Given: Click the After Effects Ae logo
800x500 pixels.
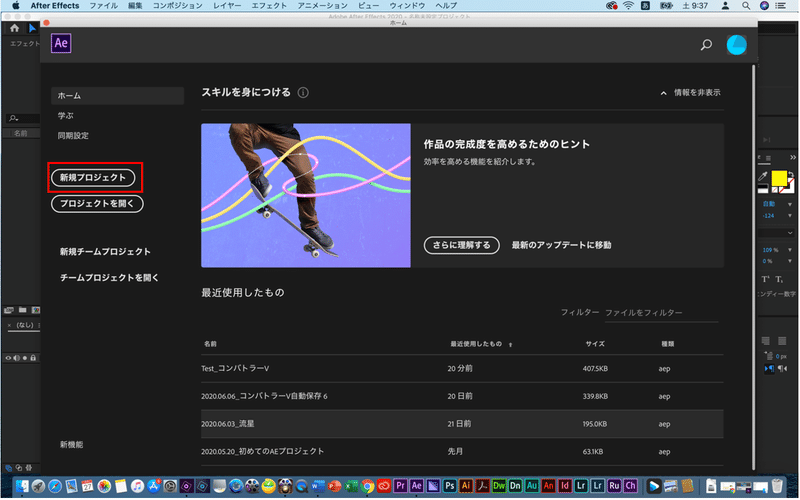Looking at the screenshot, I should (61, 43).
